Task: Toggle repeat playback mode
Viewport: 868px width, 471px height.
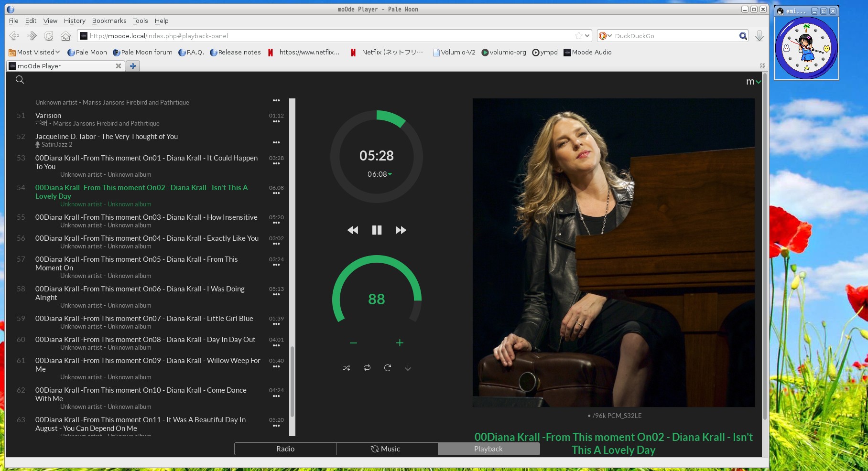Action: 367,368
